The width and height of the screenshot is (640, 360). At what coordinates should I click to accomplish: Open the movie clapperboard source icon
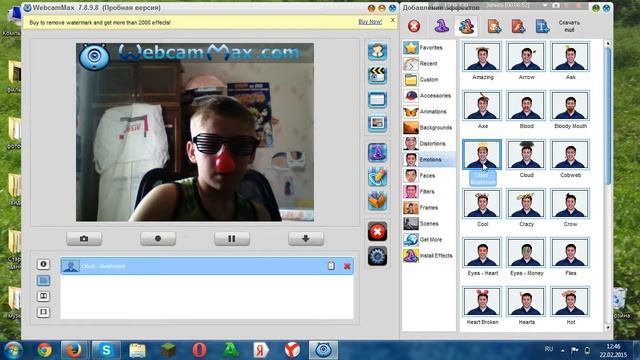tap(377, 75)
